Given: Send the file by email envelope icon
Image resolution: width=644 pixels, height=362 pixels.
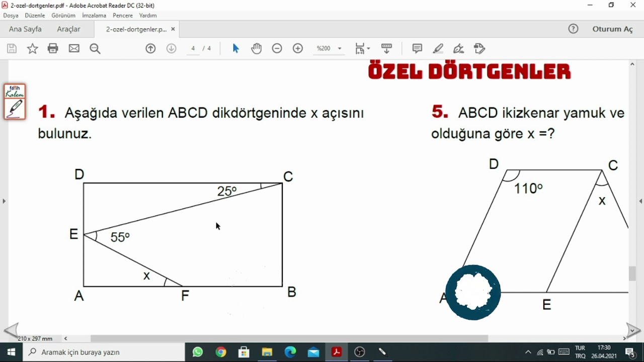Looking at the screenshot, I should pos(74,49).
